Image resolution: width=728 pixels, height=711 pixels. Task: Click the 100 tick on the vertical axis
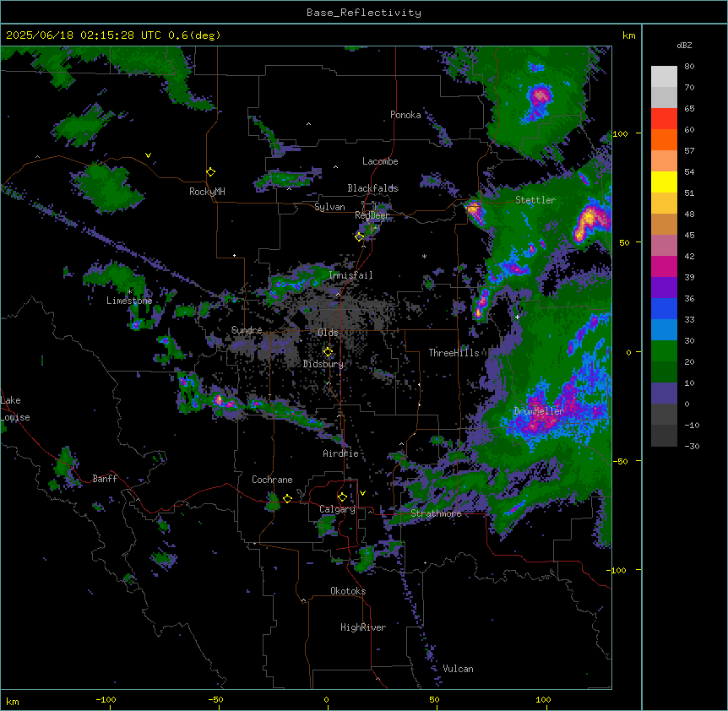pos(620,133)
